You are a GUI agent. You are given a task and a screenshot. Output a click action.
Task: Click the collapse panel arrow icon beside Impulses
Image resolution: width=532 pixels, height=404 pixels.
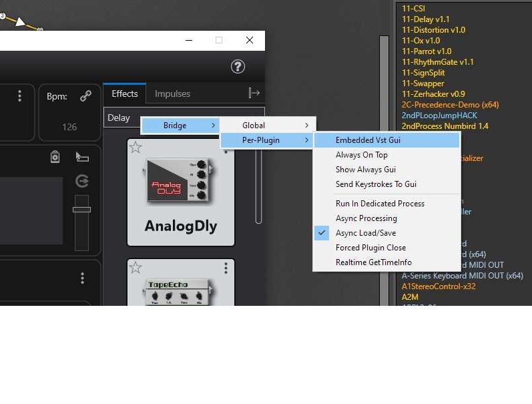(254, 93)
